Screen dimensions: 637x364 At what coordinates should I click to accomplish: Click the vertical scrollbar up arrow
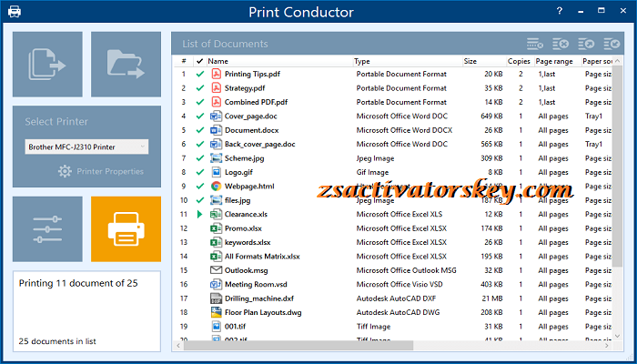[617, 61]
